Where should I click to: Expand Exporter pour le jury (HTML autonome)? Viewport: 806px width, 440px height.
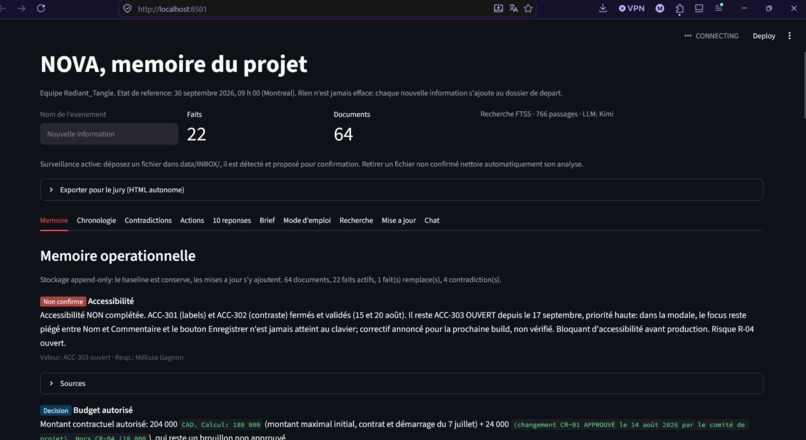401,190
